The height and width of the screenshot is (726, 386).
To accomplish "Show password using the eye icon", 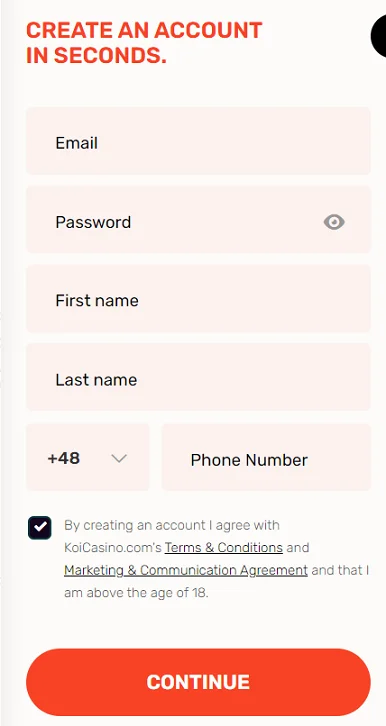I will 334,222.
